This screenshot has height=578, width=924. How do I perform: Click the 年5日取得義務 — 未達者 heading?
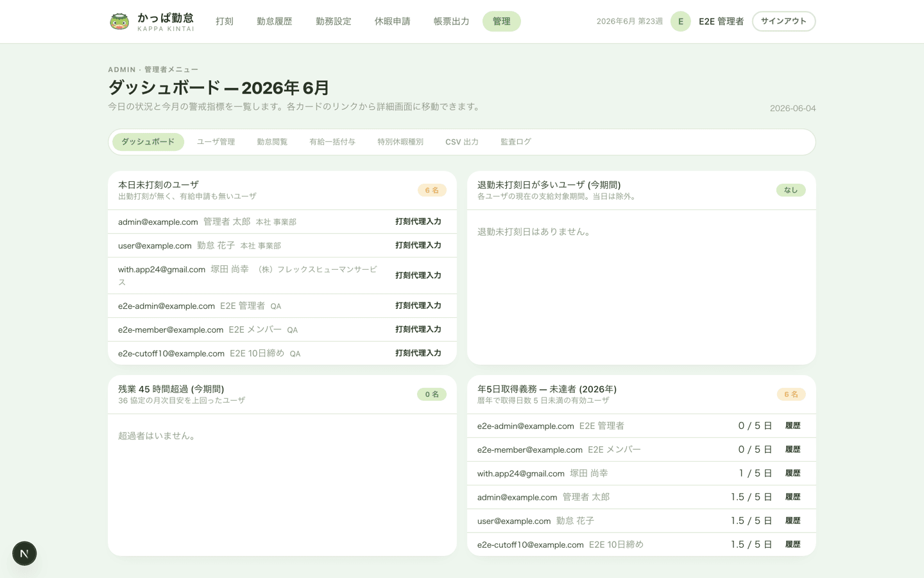[547, 389]
